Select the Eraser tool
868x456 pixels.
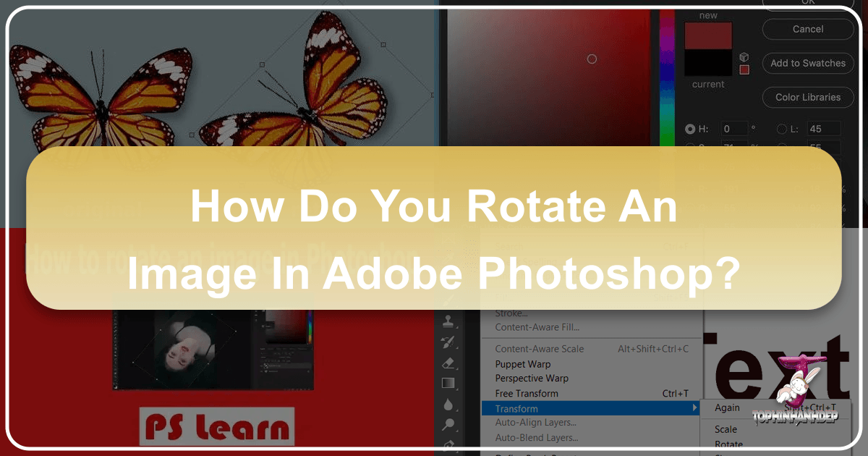click(x=448, y=363)
